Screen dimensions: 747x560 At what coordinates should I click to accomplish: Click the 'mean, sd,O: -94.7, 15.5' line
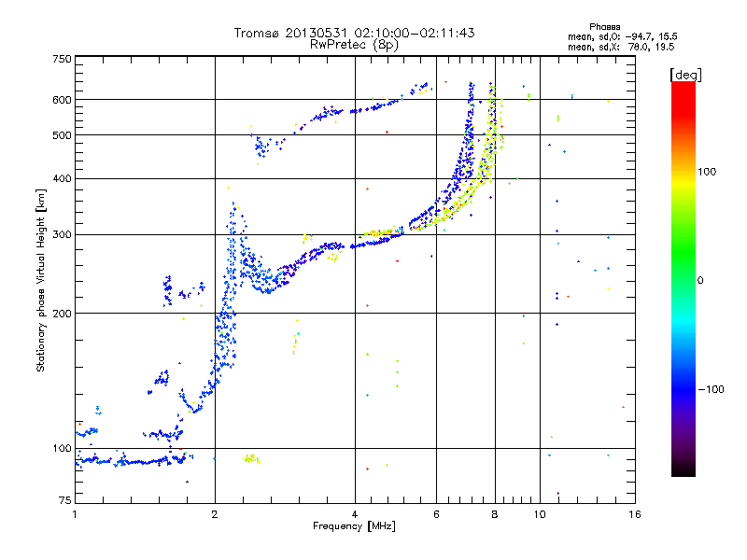click(x=622, y=36)
